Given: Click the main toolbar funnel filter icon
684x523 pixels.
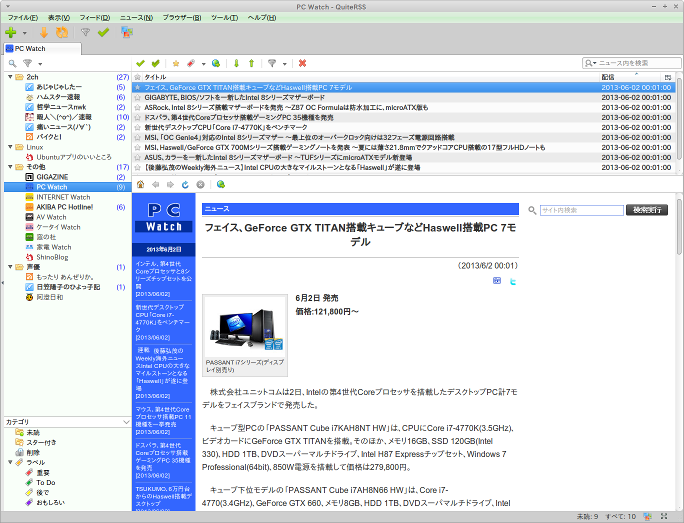Looking at the screenshot, I should (86, 32).
